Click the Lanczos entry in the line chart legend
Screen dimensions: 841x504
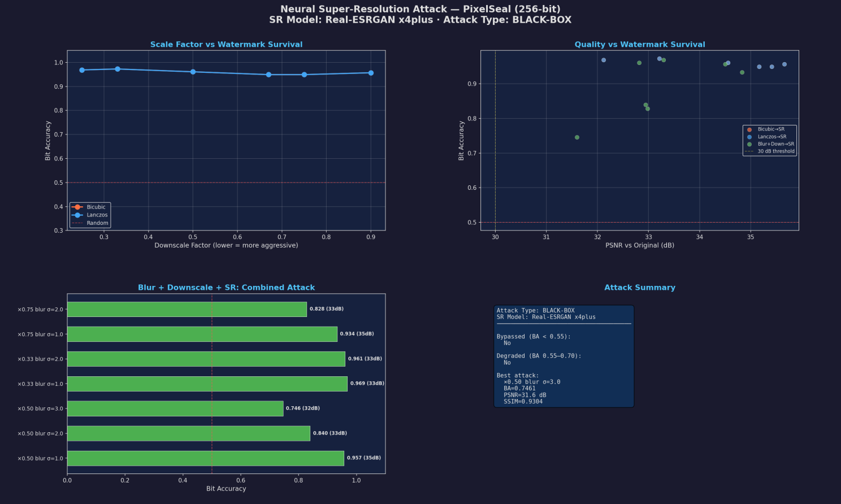[x=89, y=215]
